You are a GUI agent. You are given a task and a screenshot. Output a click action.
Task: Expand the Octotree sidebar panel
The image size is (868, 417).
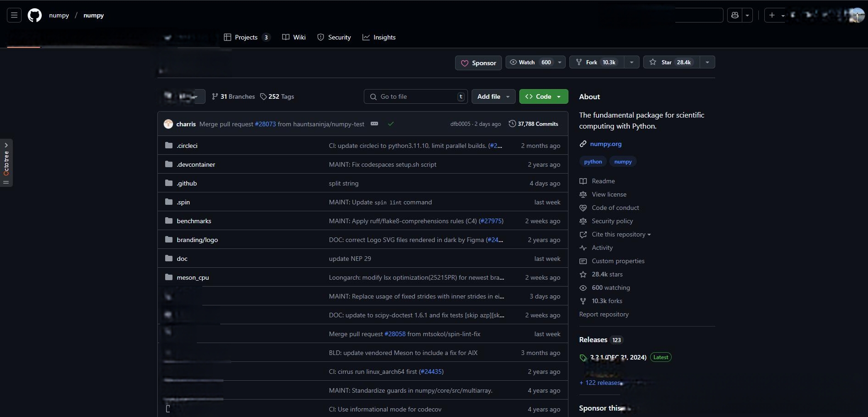(6, 163)
